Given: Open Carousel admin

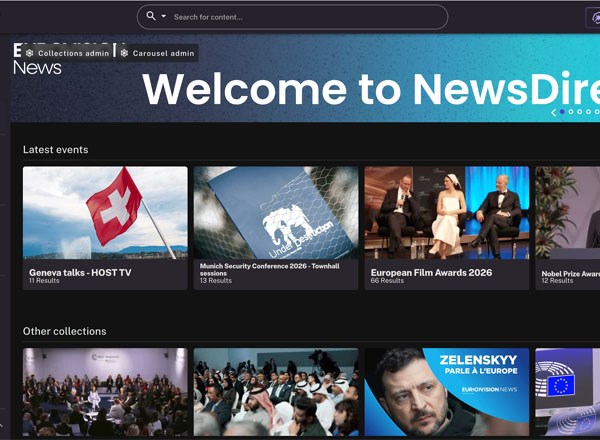Looking at the screenshot, I should (x=157, y=53).
